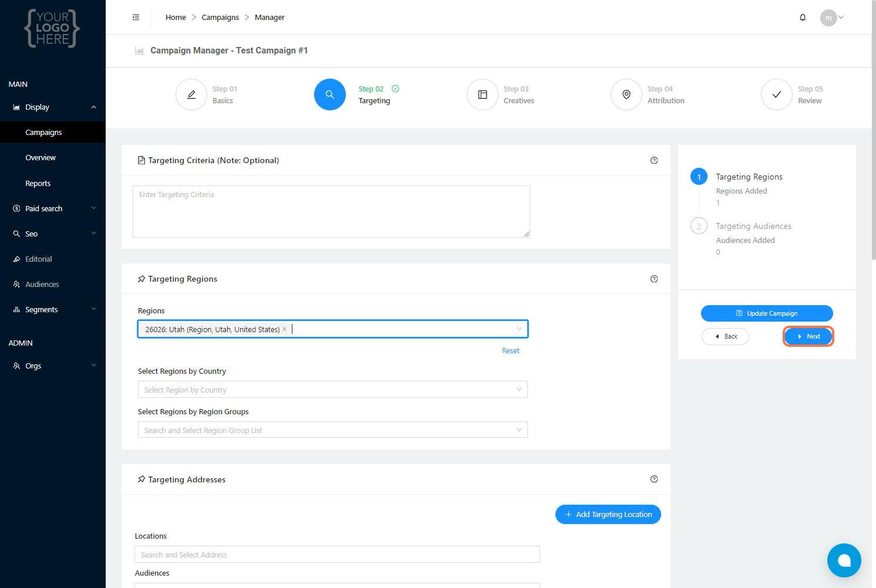
Task: Click the Update Campaign button
Action: coord(767,313)
